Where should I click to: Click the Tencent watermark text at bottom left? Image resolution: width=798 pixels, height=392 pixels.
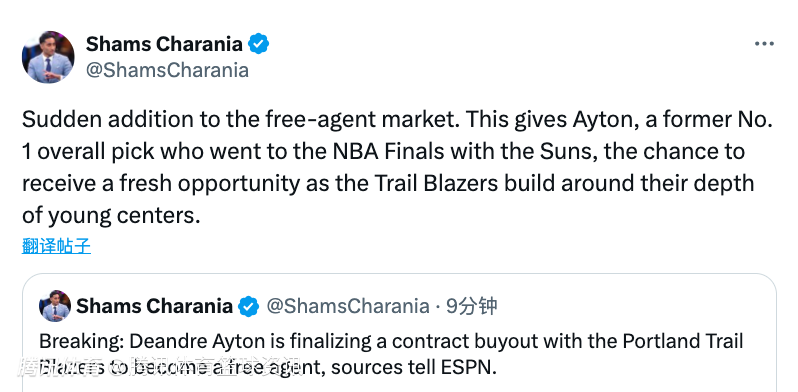[160, 368]
